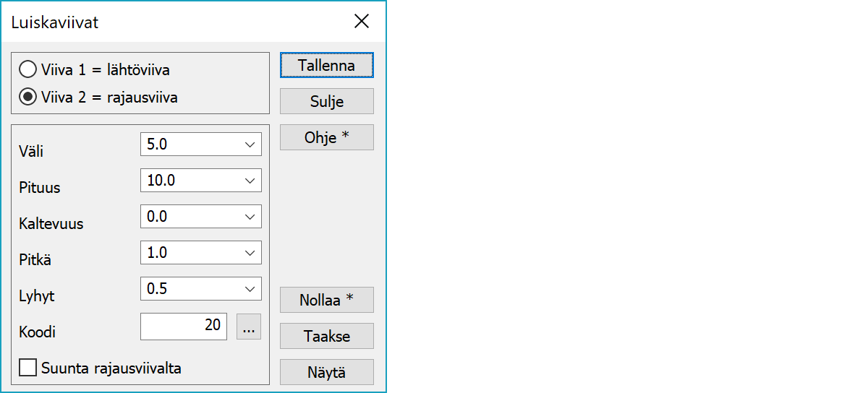The height and width of the screenshot is (393, 868).
Task: Click the Taakse button
Action: point(326,336)
